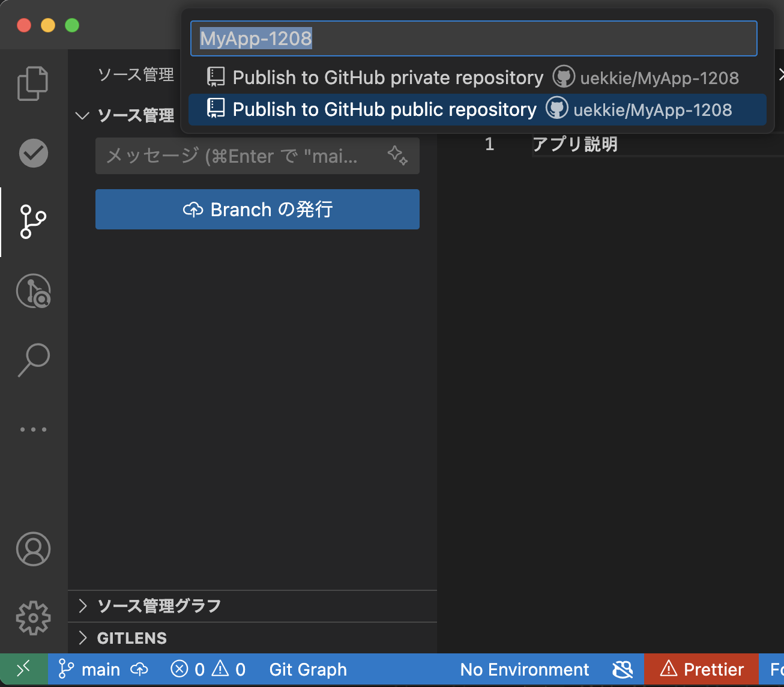Show additional views ellipsis icon
This screenshot has height=687, width=784.
pos(34,429)
